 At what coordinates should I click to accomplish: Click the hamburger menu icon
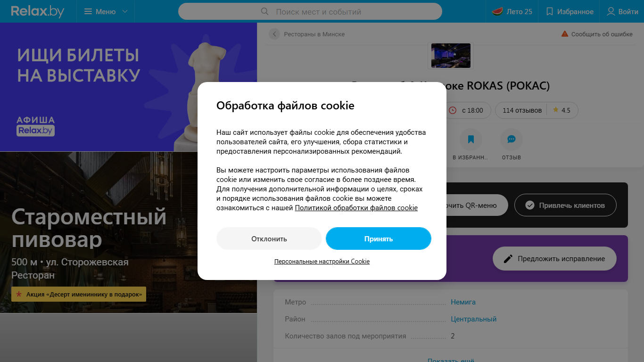[x=88, y=11]
